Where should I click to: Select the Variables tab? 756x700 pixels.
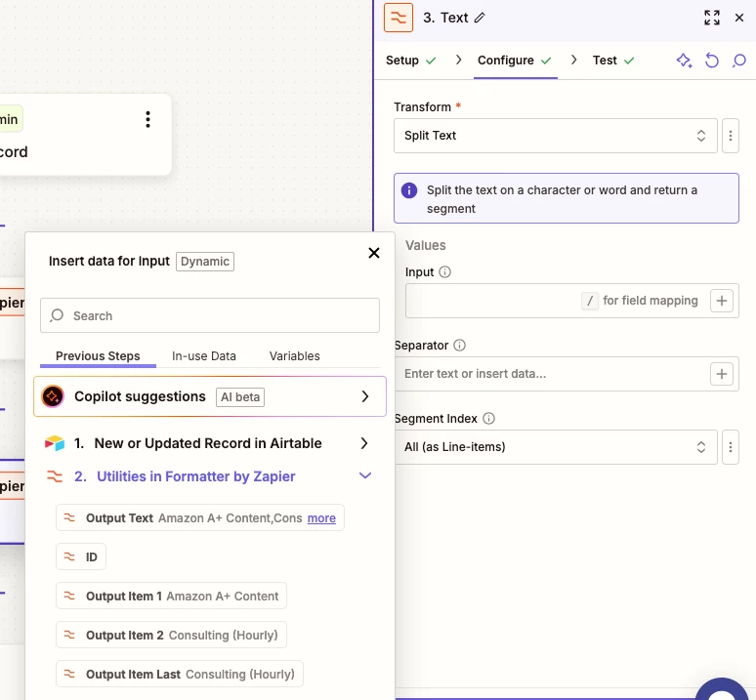click(295, 356)
